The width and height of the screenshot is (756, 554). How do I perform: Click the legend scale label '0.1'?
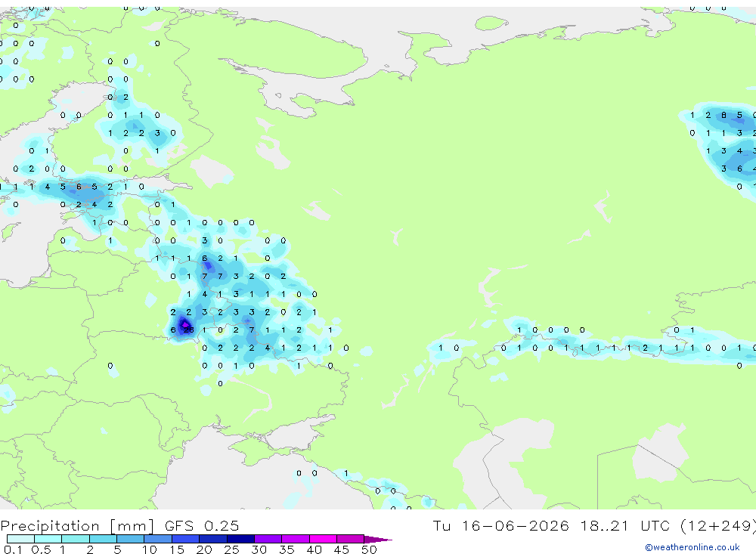[13, 549]
